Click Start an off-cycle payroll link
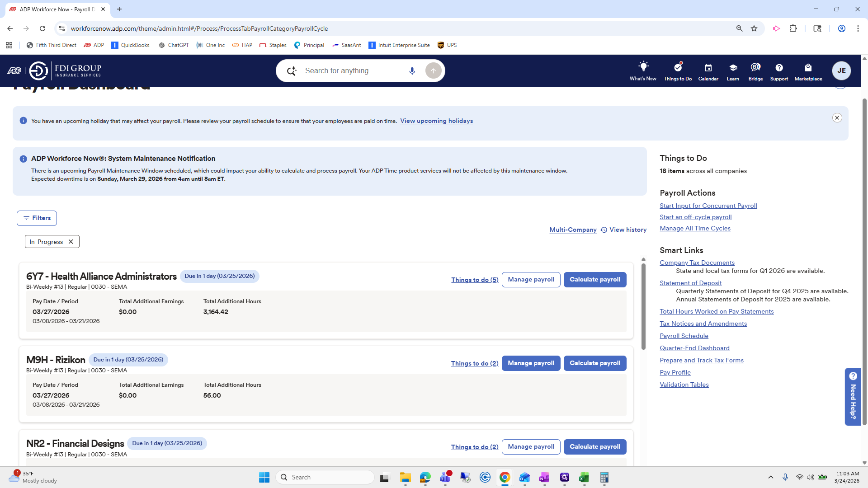 coord(695,217)
